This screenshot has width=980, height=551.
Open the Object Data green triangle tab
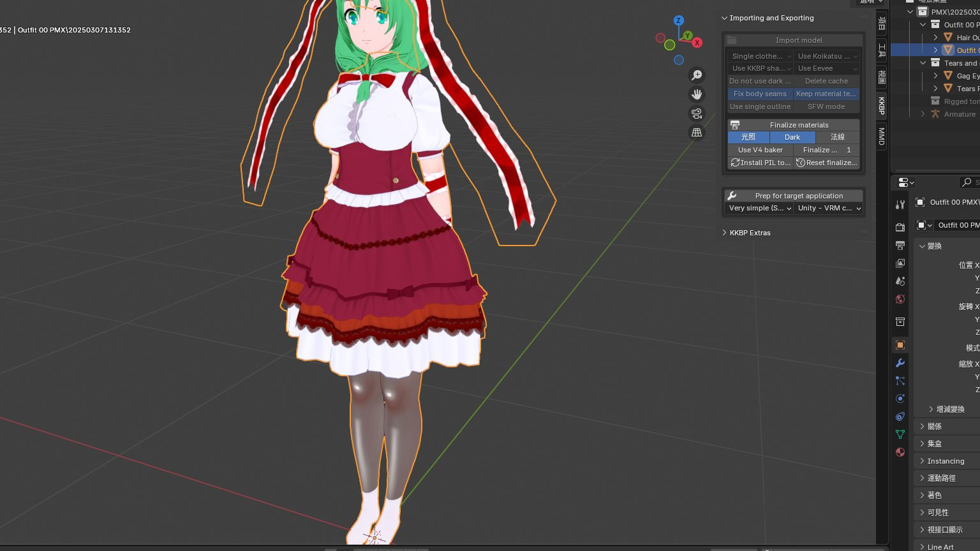coord(900,434)
